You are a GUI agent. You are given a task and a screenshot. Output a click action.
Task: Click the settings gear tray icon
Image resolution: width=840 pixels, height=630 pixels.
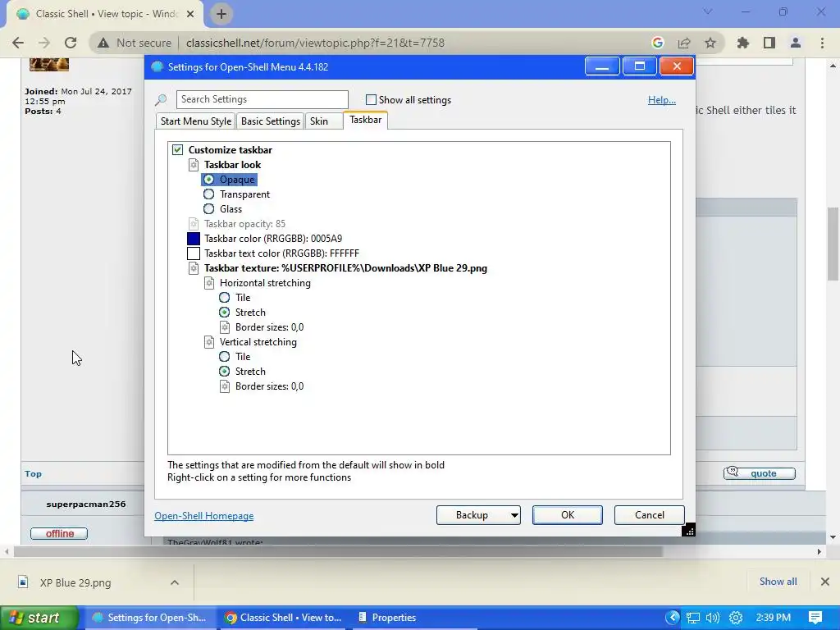[x=736, y=618]
